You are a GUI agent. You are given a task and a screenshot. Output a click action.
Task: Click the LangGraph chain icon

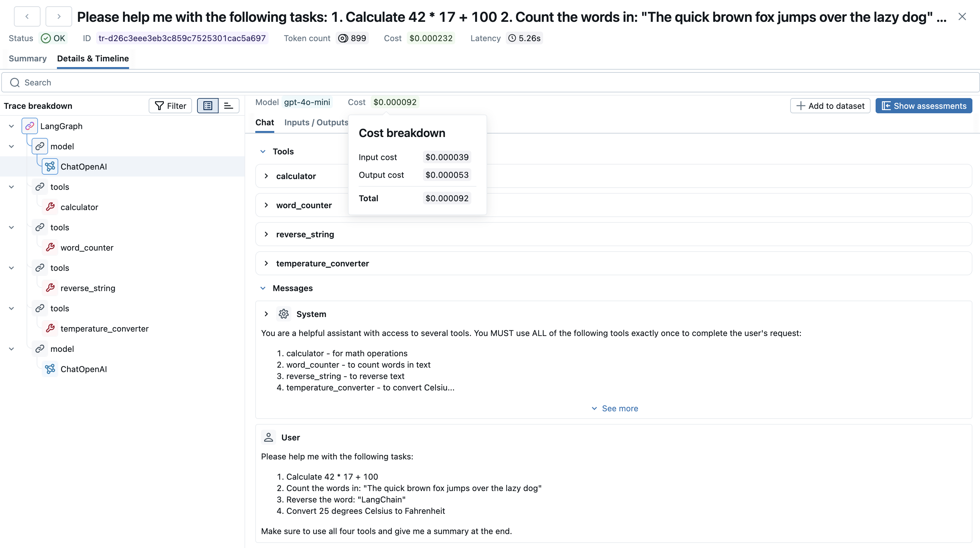click(x=30, y=126)
